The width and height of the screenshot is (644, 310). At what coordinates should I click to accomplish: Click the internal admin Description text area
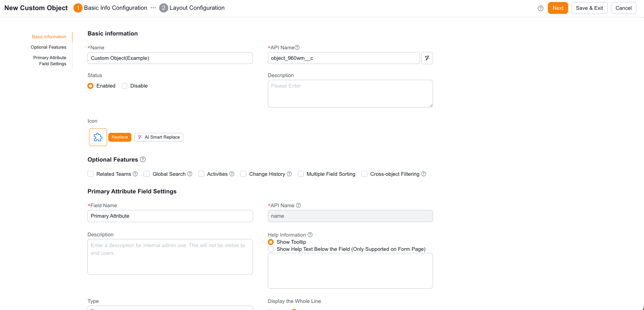coord(170,257)
